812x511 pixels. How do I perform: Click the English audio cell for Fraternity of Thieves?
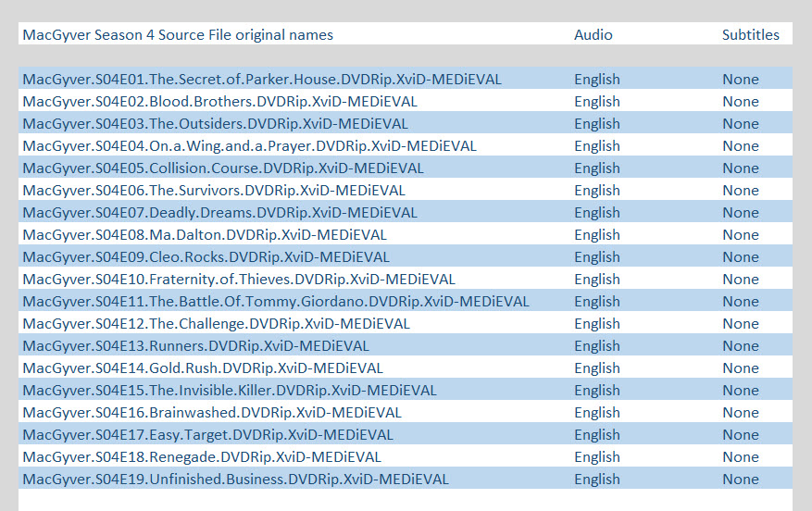coord(597,280)
